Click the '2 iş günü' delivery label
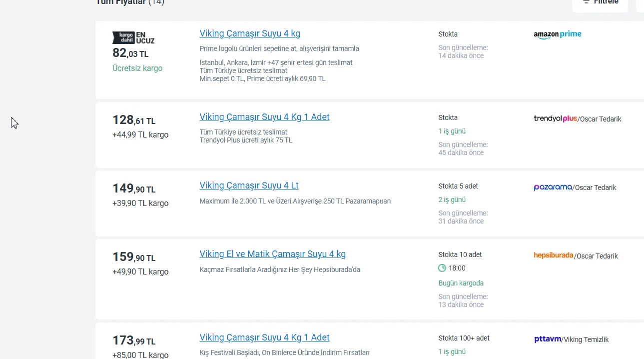Viewport: 644px width, 359px height. click(452, 199)
